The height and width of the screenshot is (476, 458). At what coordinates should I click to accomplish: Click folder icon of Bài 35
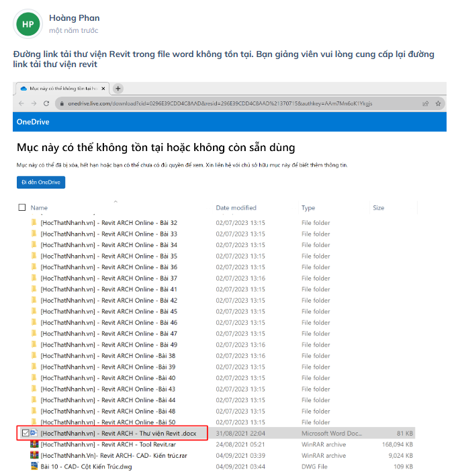(x=34, y=256)
